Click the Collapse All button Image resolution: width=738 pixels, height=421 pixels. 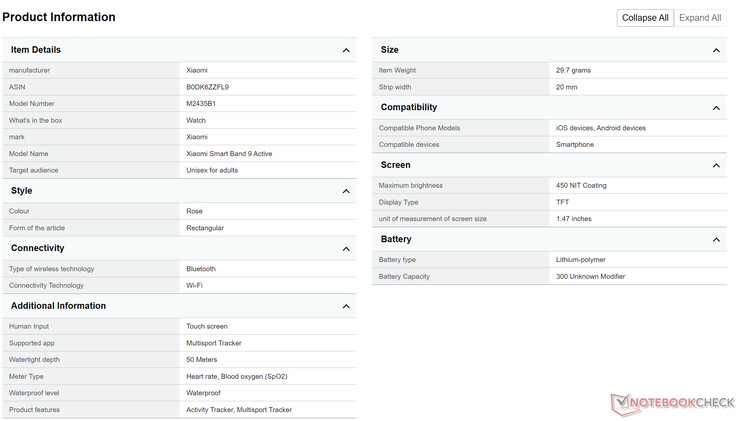pyautogui.click(x=645, y=17)
